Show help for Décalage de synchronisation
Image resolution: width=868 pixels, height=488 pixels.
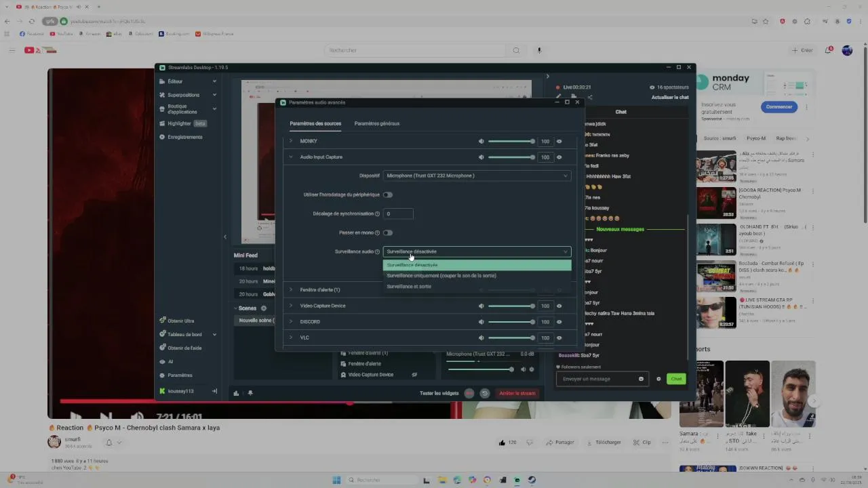pos(378,213)
